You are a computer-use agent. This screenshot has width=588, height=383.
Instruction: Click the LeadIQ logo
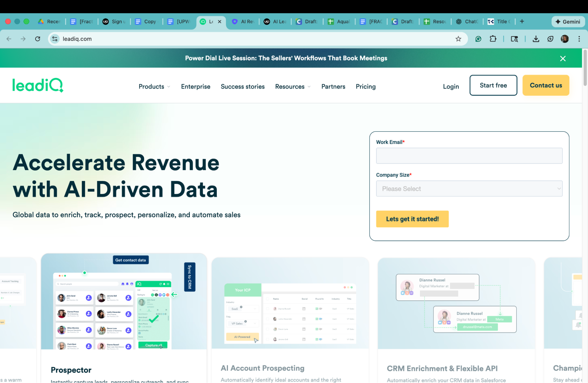(38, 85)
